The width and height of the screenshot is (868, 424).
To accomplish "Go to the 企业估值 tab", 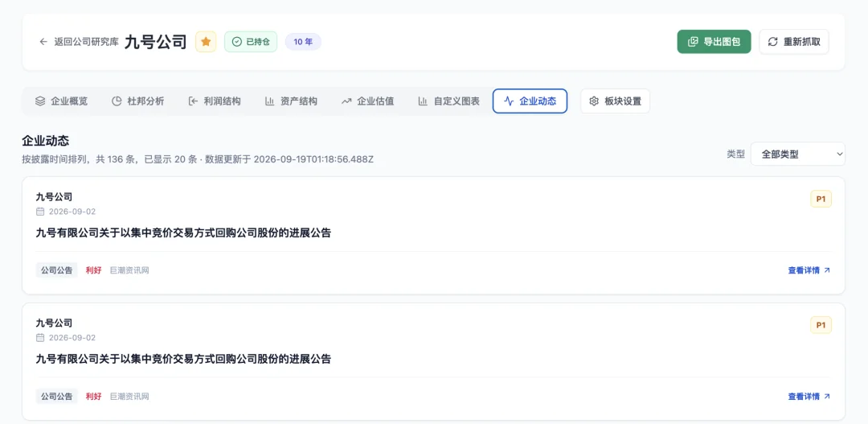I will point(367,101).
